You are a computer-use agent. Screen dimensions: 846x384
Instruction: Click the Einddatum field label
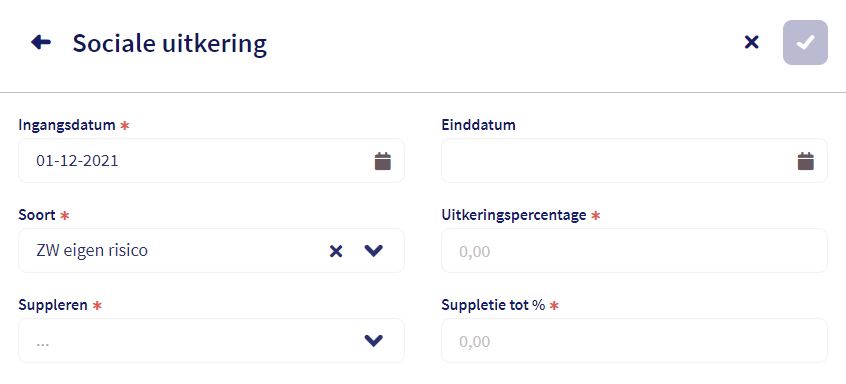coord(479,125)
